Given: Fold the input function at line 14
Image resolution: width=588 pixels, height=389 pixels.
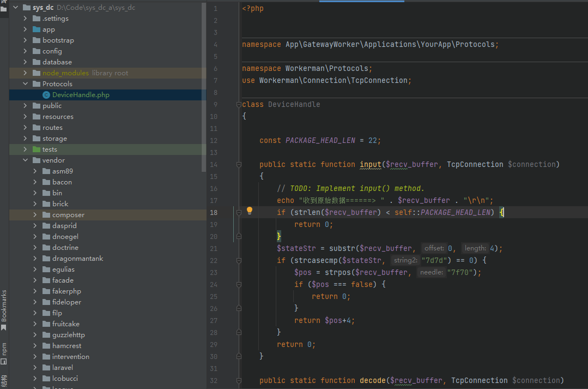Looking at the screenshot, I should coord(239,164).
